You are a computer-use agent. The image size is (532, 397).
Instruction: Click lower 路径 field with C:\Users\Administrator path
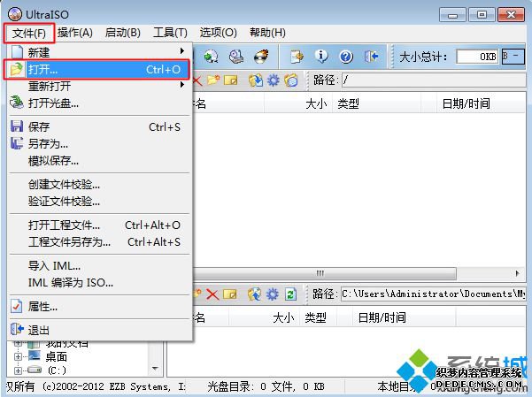[x=434, y=294]
